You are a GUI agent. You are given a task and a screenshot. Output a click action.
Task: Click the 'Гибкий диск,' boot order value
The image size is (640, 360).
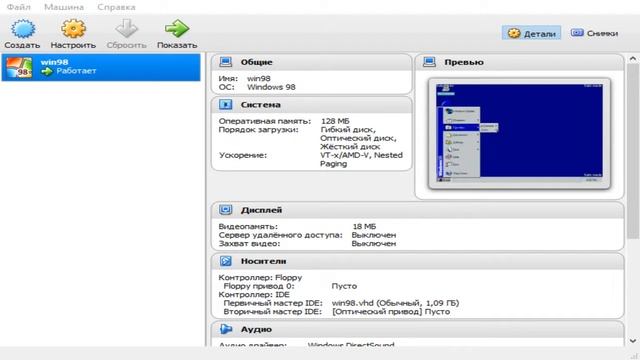tap(348, 129)
